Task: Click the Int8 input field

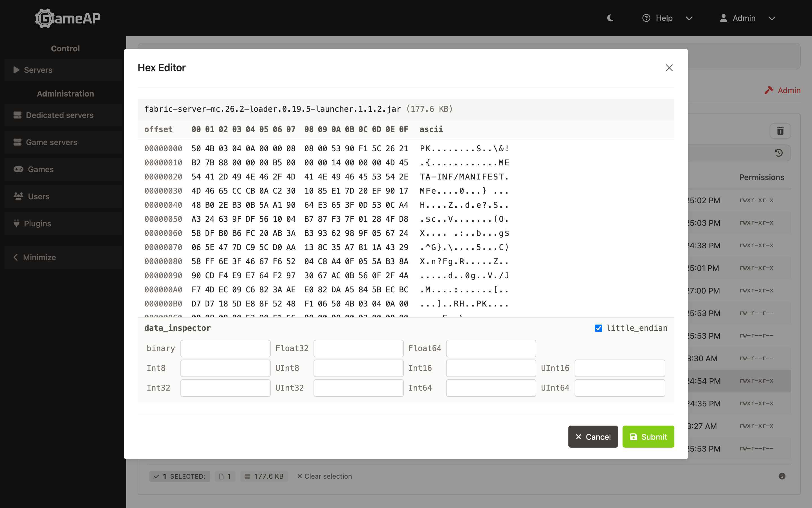Action: (225, 368)
